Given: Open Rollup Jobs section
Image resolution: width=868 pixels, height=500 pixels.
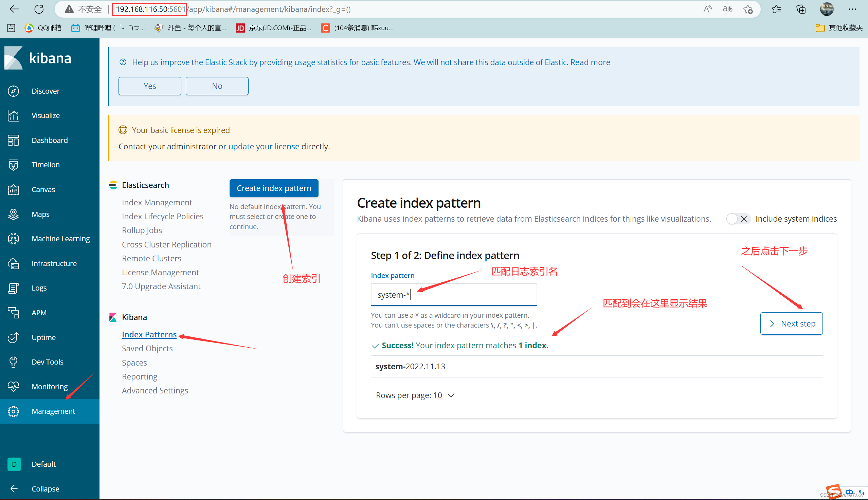Looking at the screenshot, I should pos(142,230).
